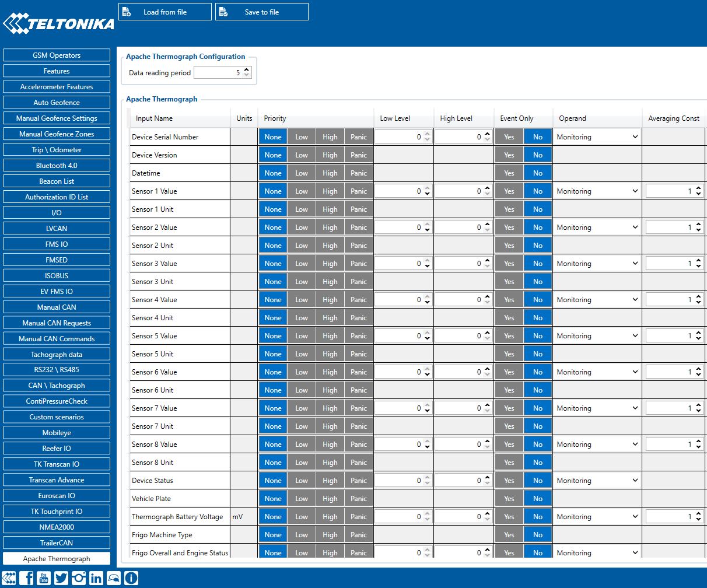Open Operand dropdown for Thermograph Battery Voltage
The height and width of the screenshot is (588, 707).
tap(597, 517)
